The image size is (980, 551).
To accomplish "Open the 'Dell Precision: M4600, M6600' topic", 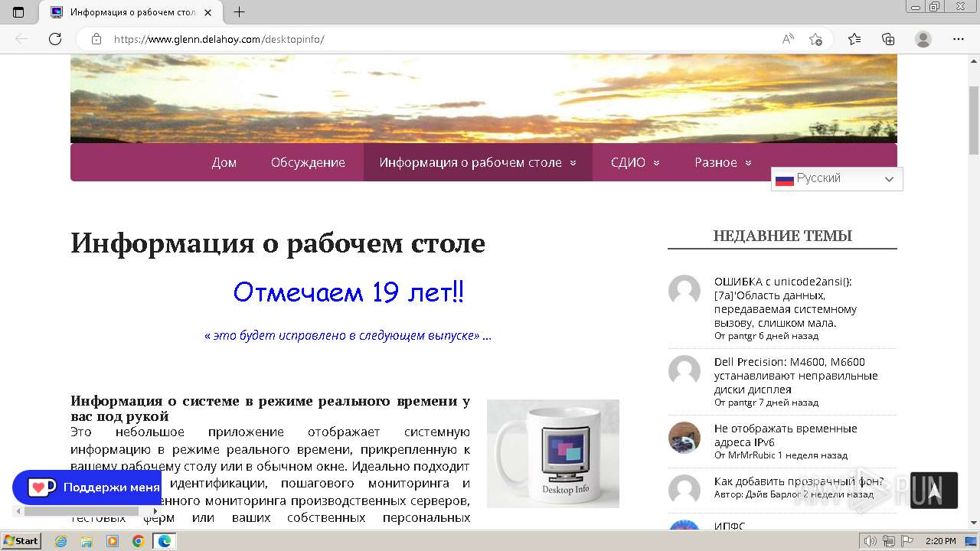I will point(796,376).
